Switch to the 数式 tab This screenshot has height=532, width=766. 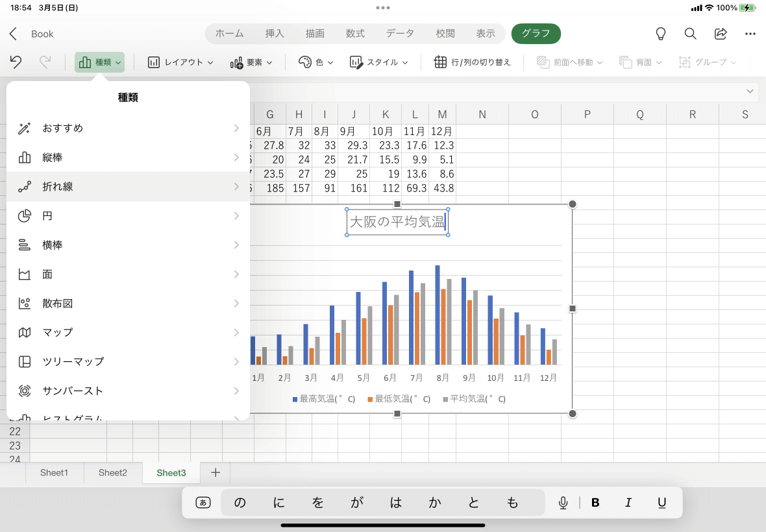point(355,34)
